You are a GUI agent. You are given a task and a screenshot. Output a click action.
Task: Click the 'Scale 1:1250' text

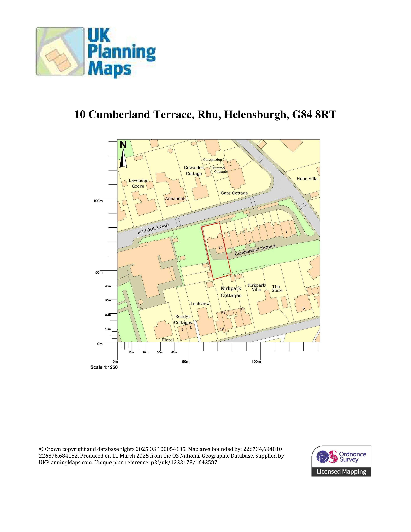[x=104, y=367]
